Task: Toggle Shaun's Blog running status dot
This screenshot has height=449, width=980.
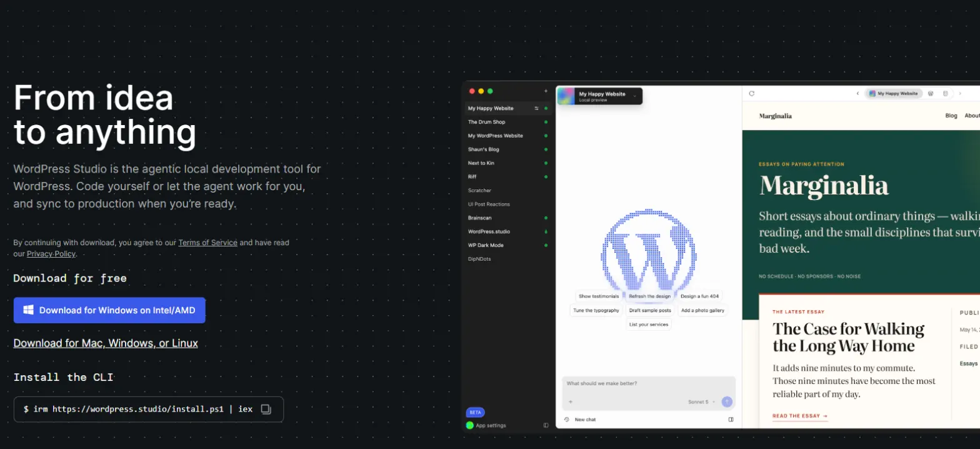Action: tap(546, 149)
